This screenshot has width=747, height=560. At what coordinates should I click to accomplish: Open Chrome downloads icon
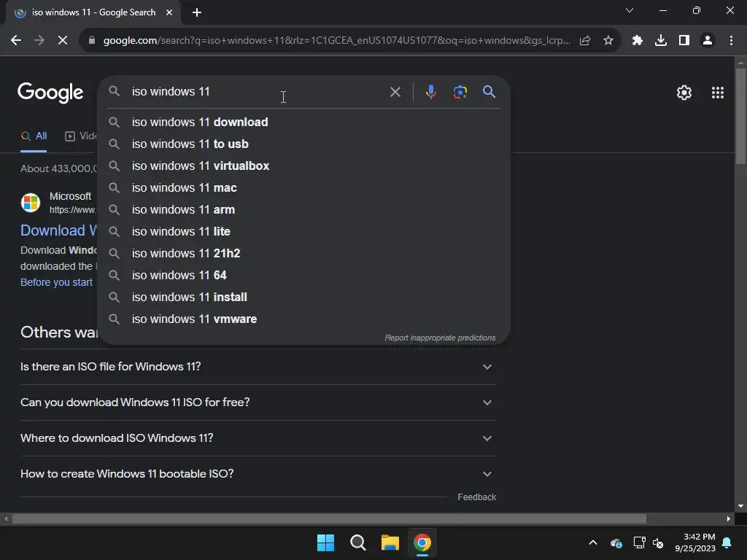pos(661,41)
